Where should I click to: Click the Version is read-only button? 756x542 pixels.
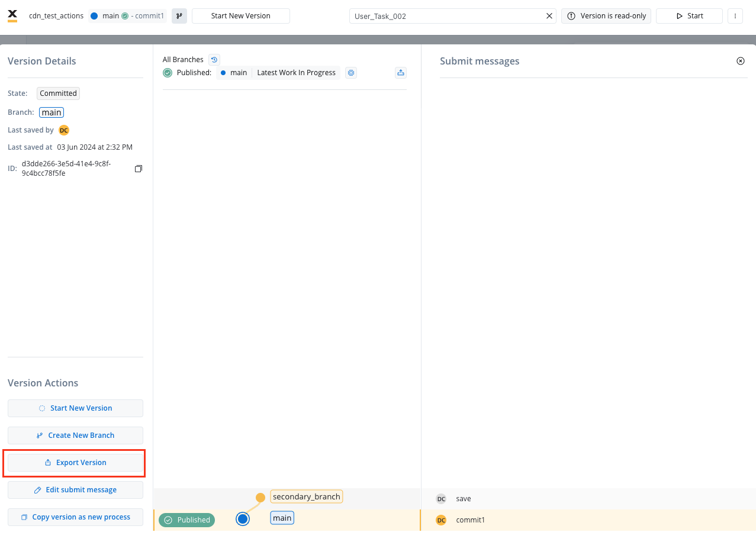(606, 16)
